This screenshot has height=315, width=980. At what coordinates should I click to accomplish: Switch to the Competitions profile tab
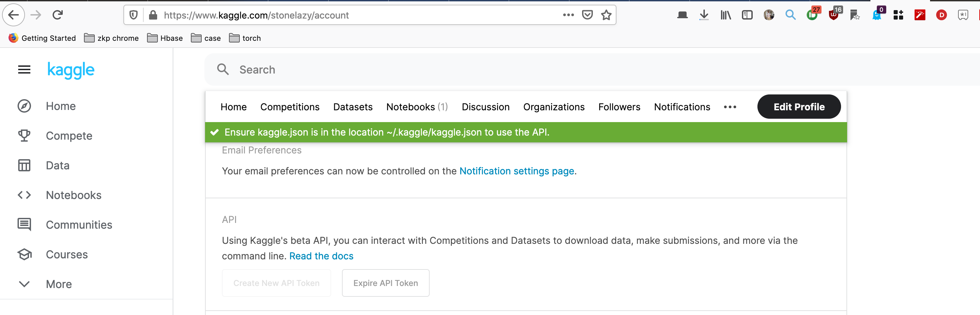[x=289, y=107]
